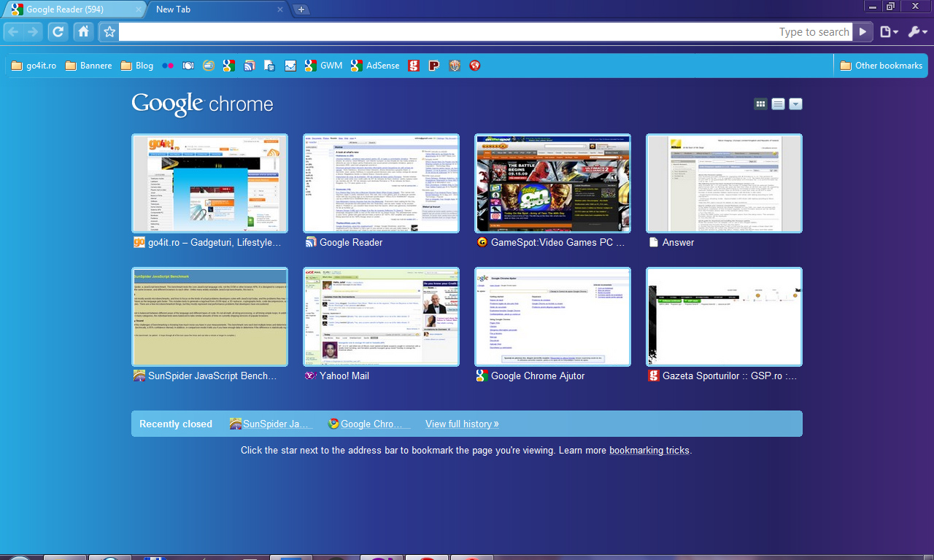Open the Gazeta Sporturilor page thumbnail
This screenshot has height=560, width=934.
click(725, 316)
